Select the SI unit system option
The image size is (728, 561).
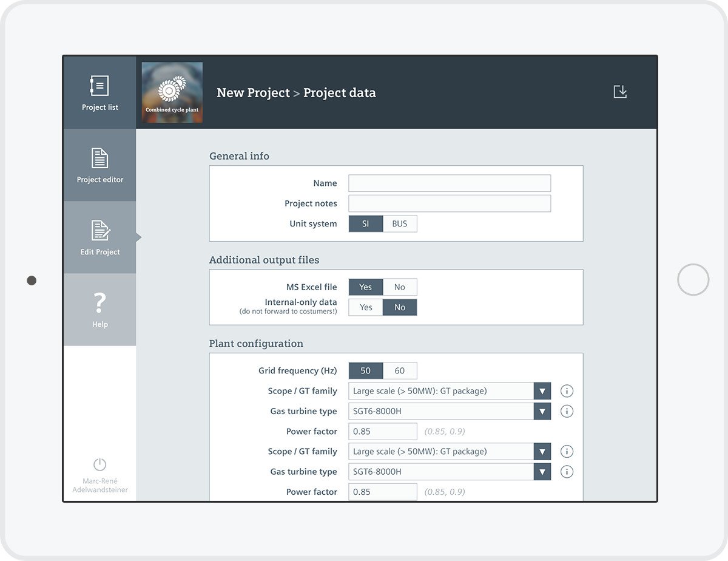point(365,223)
